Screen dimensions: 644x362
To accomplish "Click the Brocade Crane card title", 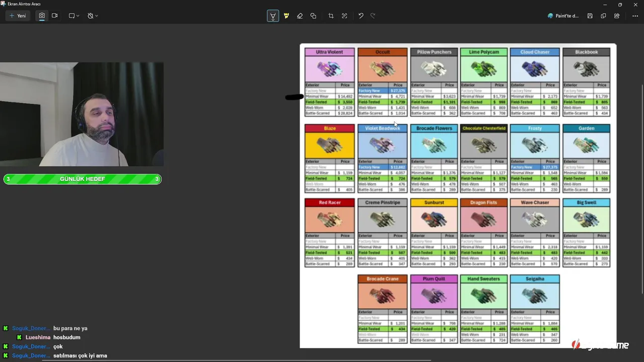I will coord(382,279).
